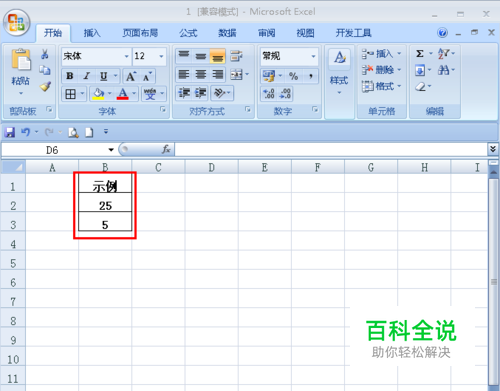Decrease indent icon
Image resolution: width=500 pixels, height=391 pixels.
[x=184, y=93]
